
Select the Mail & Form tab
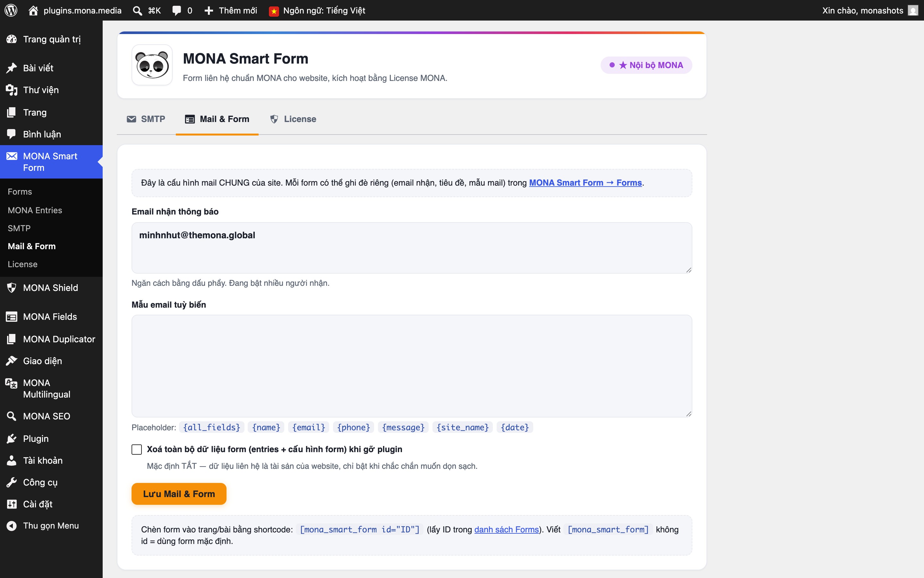point(217,119)
